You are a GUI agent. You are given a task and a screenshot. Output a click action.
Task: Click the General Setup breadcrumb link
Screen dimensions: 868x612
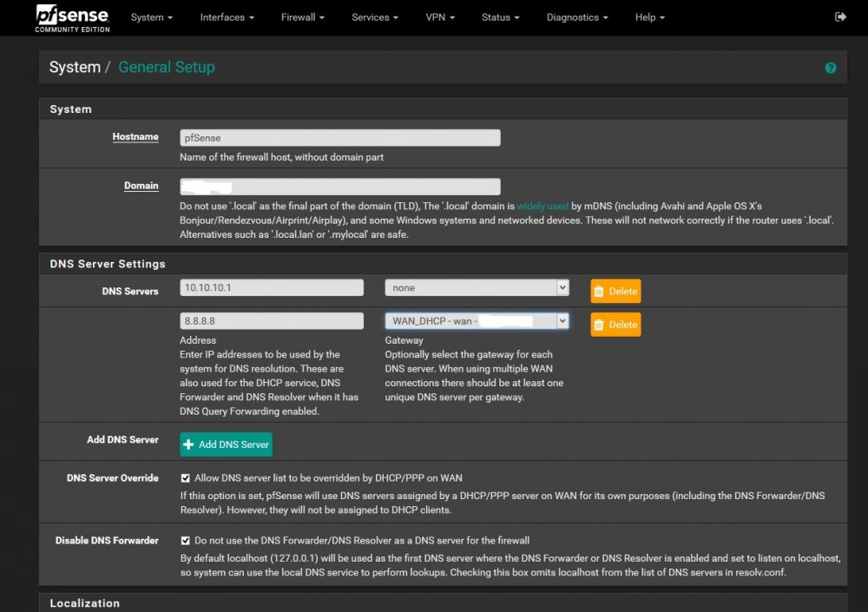tap(166, 67)
